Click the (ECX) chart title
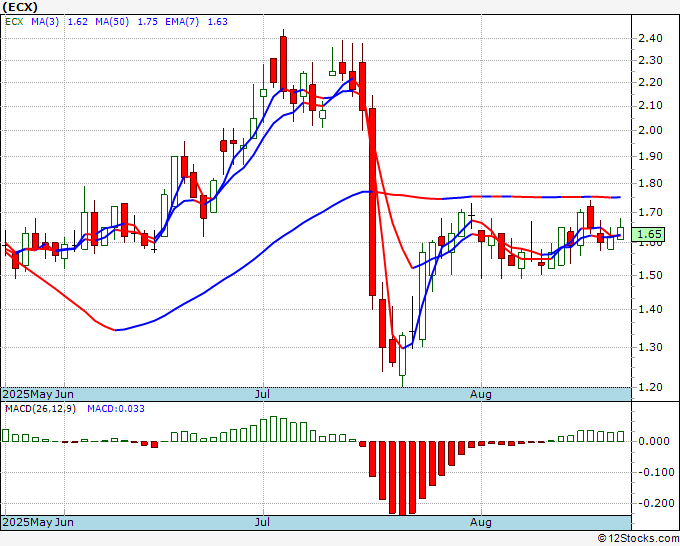 pyautogui.click(x=20, y=7)
